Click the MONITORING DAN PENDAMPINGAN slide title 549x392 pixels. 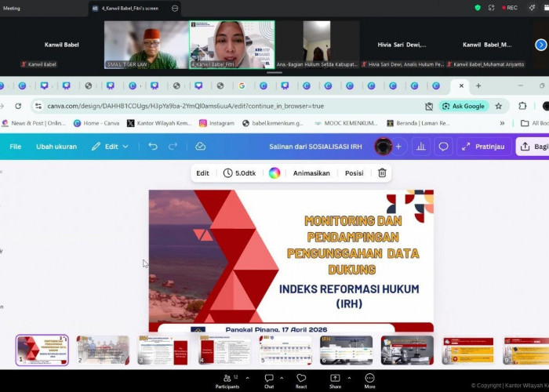pyautogui.click(x=353, y=245)
